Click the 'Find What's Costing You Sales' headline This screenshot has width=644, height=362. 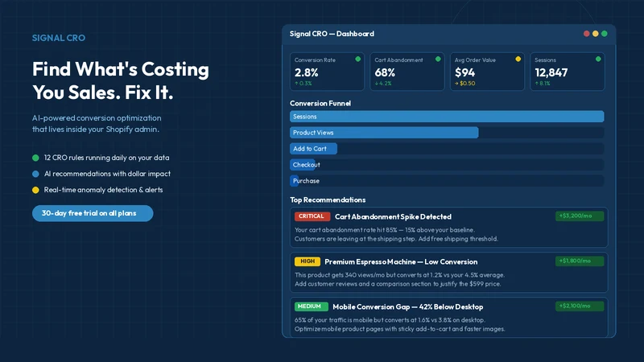click(121, 80)
